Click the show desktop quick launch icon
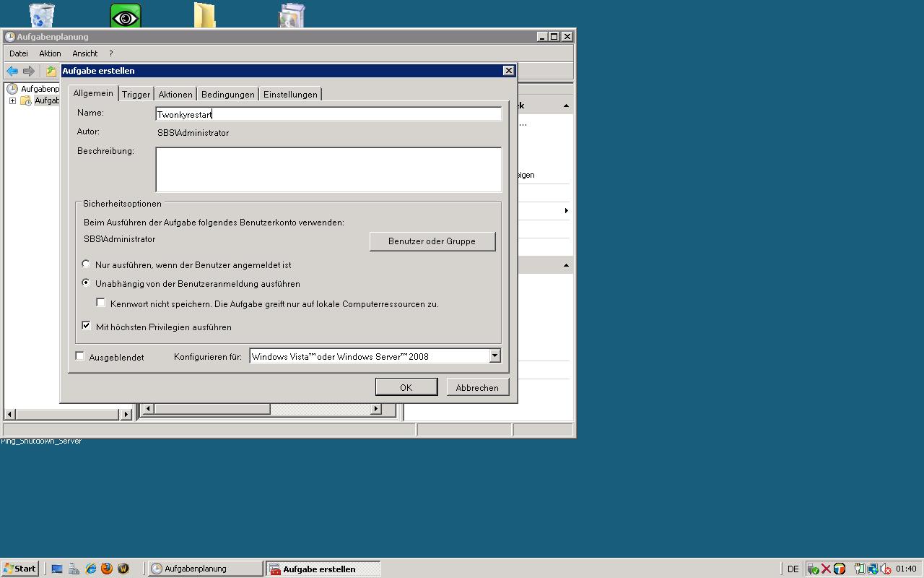The width and height of the screenshot is (924, 578). (57, 569)
